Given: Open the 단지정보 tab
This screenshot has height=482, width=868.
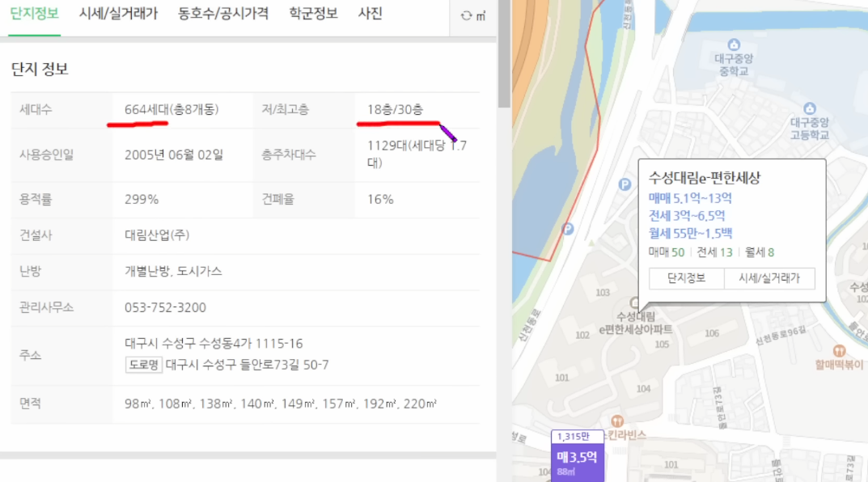Looking at the screenshot, I should (34, 14).
